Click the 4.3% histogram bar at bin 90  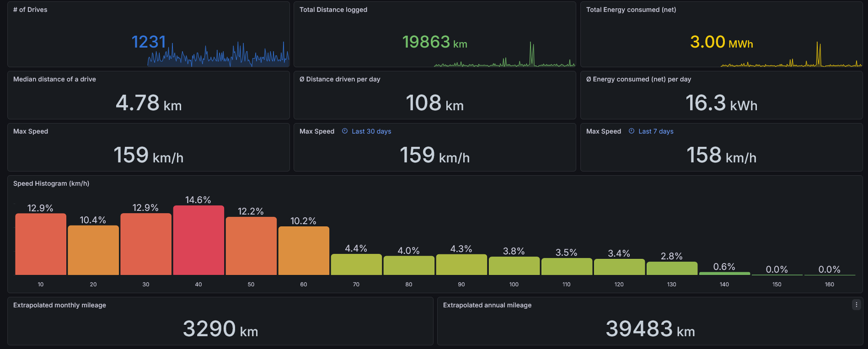[x=461, y=265]
